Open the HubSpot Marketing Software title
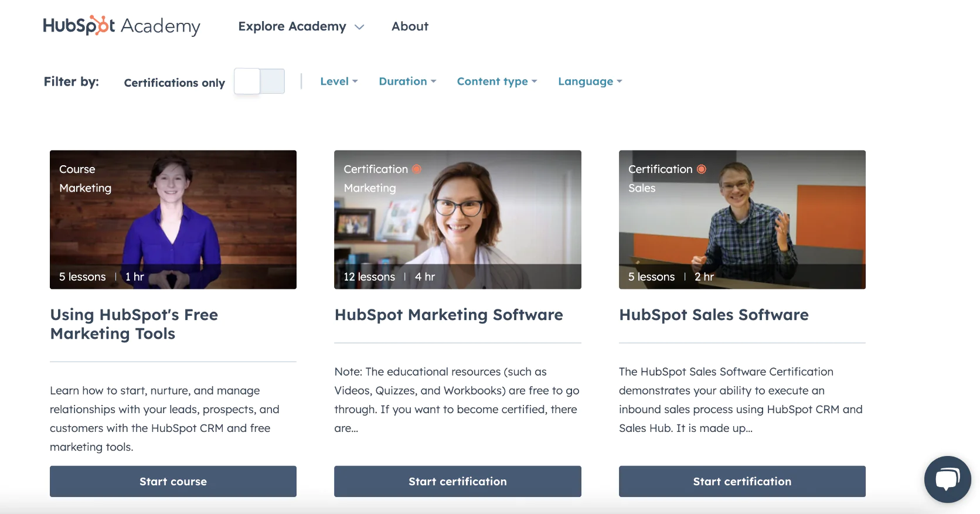The height and width of the screenshot is (514, 980). tap(448, 315)
